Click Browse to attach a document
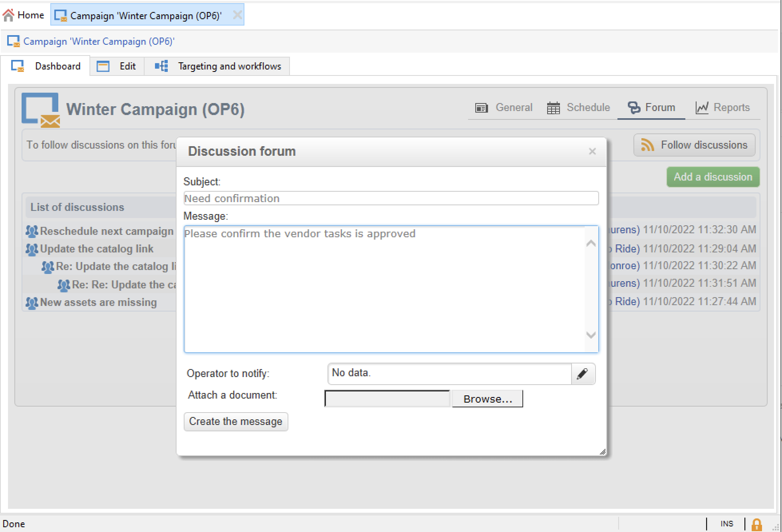The height and width of the screenshot is (532, 782). coord(487,399)
